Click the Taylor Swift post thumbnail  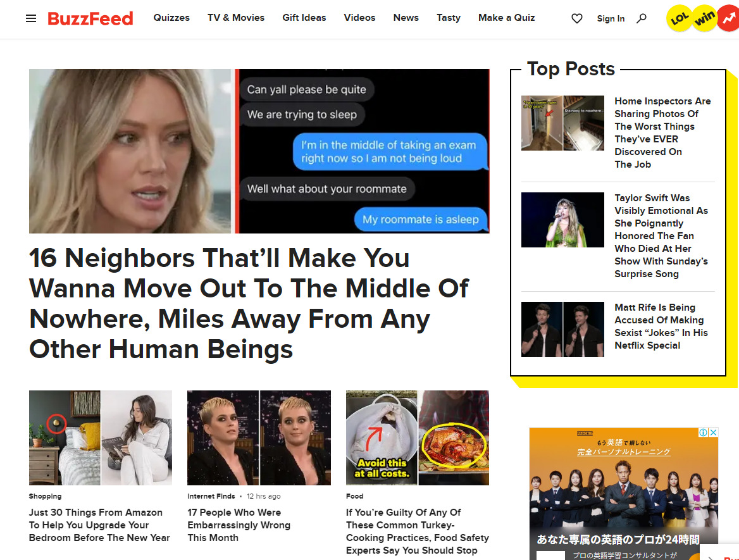(562, 220)
